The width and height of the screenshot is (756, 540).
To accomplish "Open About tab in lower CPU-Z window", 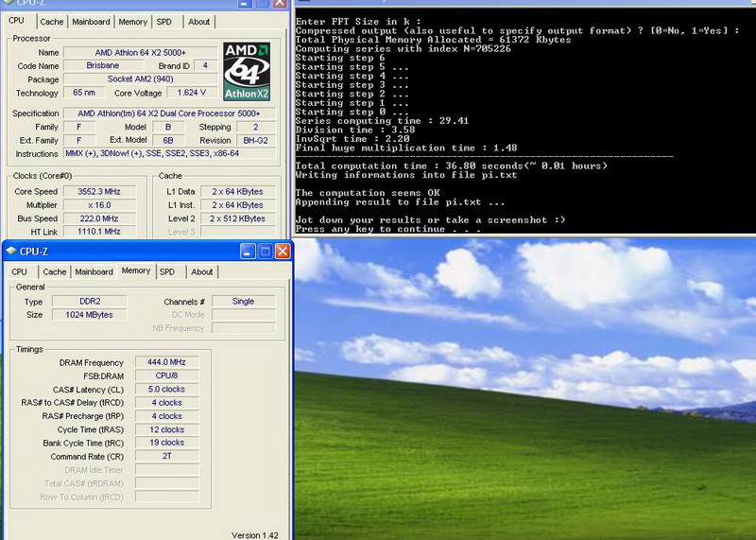I will coord(201,271).
